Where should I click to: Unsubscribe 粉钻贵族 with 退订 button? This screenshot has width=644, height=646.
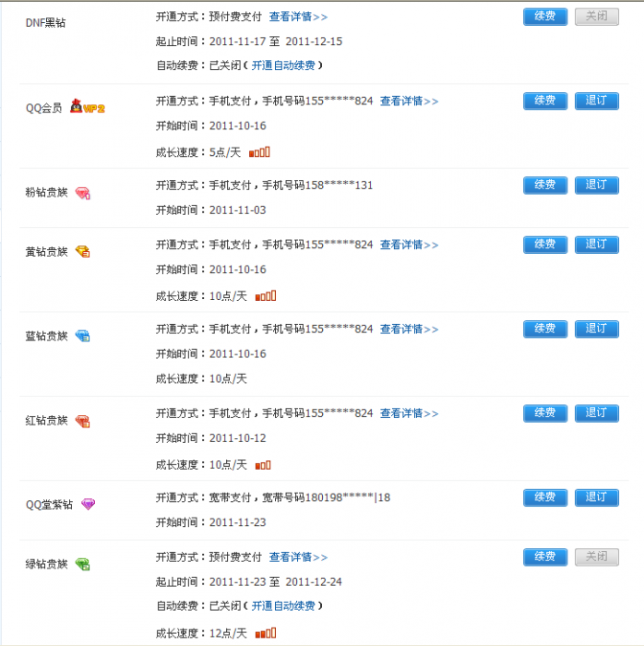click(x=597, y=185)
